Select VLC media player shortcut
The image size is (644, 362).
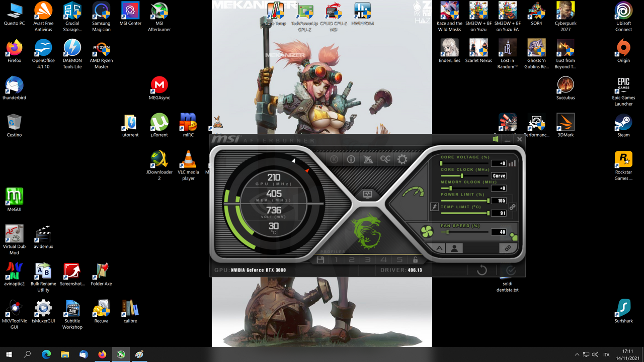188,166
